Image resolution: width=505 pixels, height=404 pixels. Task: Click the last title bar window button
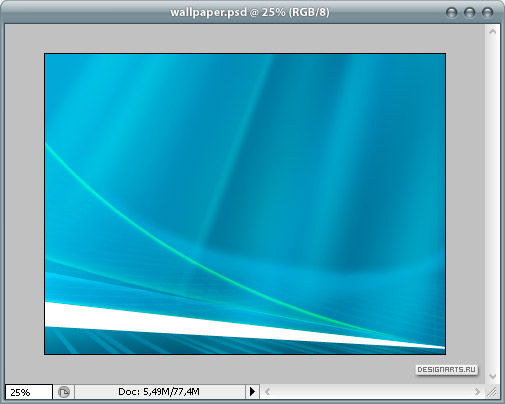pyautogui.click(x=487, y=13)
